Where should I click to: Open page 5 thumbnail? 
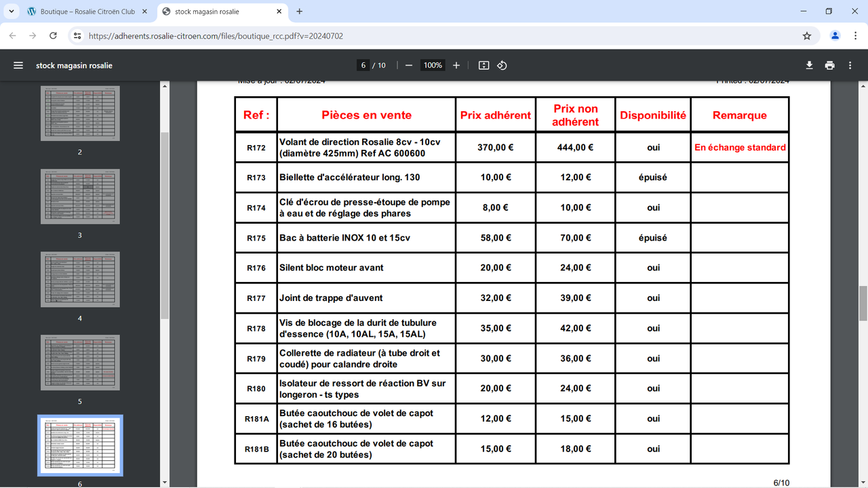(x=80, y=362)
